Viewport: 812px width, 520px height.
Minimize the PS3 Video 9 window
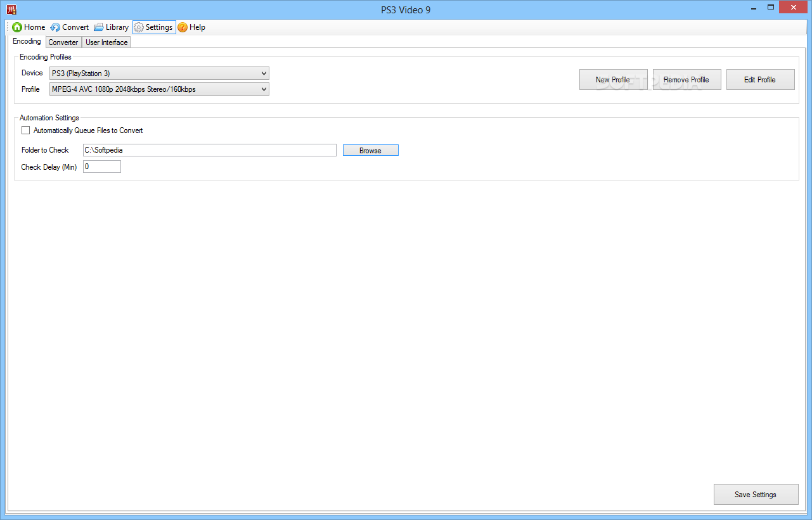pyautogui.click(x=753, y=8)
